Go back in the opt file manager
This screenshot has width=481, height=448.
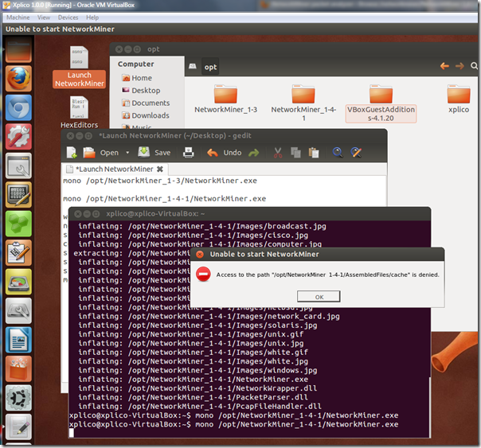[x=444, y=65]
